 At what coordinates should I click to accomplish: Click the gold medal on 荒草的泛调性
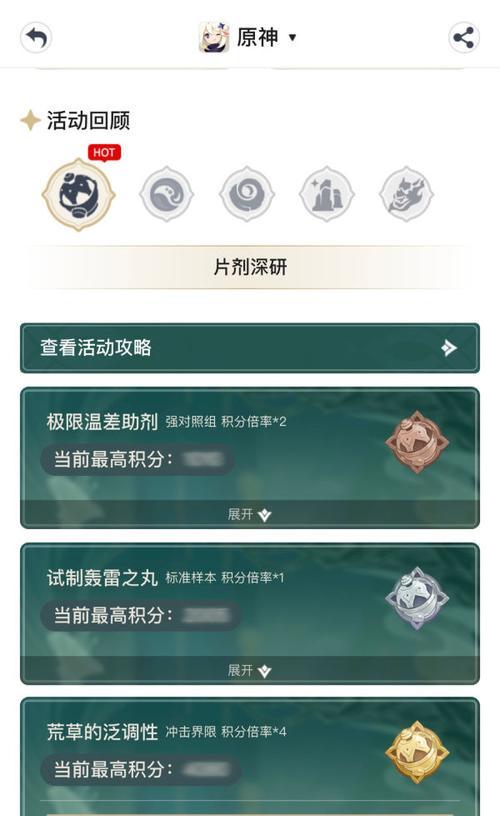click(x=417, y=753)
